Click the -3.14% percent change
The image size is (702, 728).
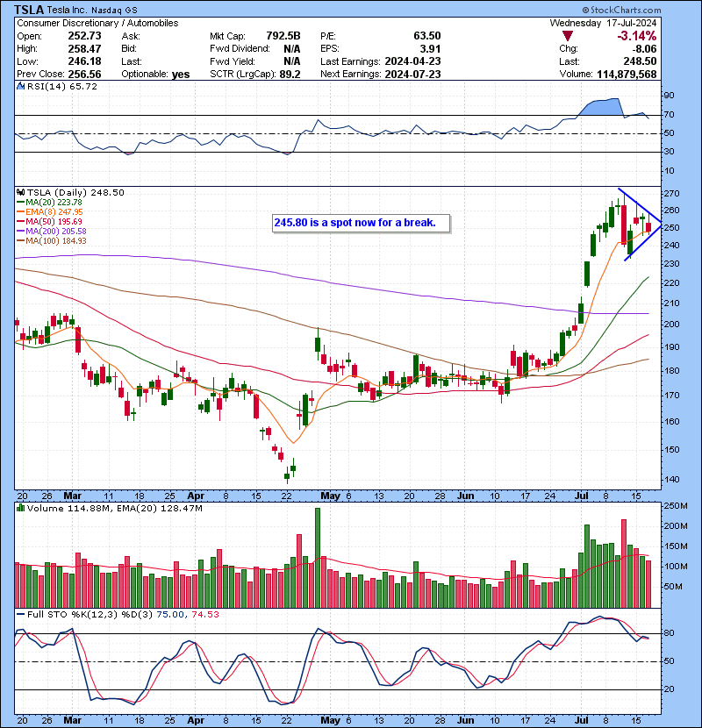point(636,36)
